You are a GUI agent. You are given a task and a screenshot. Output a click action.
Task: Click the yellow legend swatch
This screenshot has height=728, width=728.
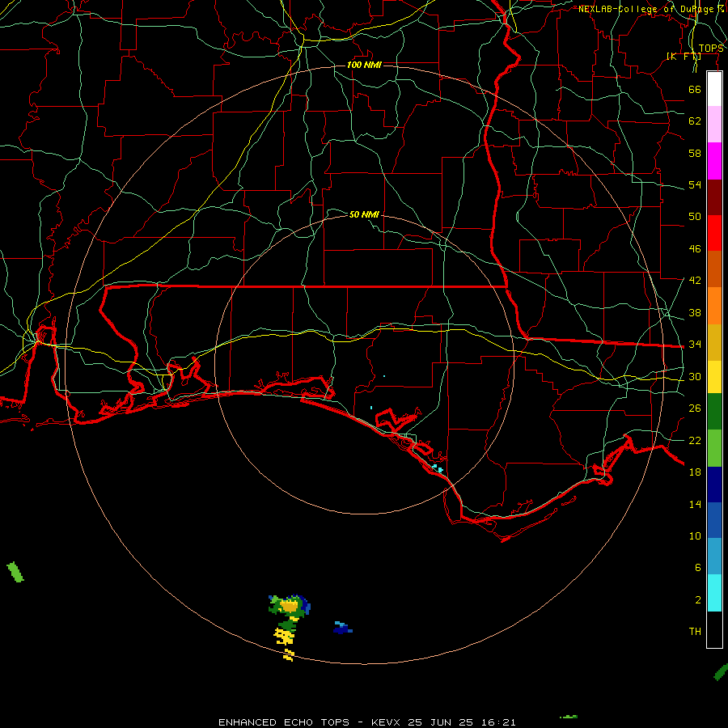point(714,376)
